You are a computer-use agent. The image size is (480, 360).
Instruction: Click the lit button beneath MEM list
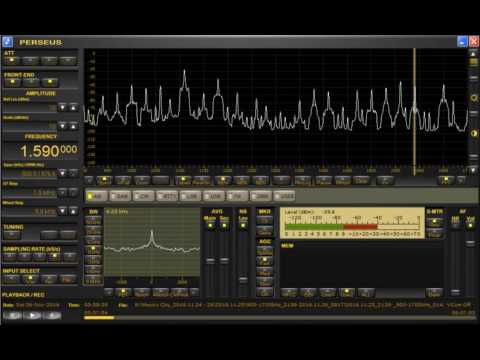click(347, 293)
